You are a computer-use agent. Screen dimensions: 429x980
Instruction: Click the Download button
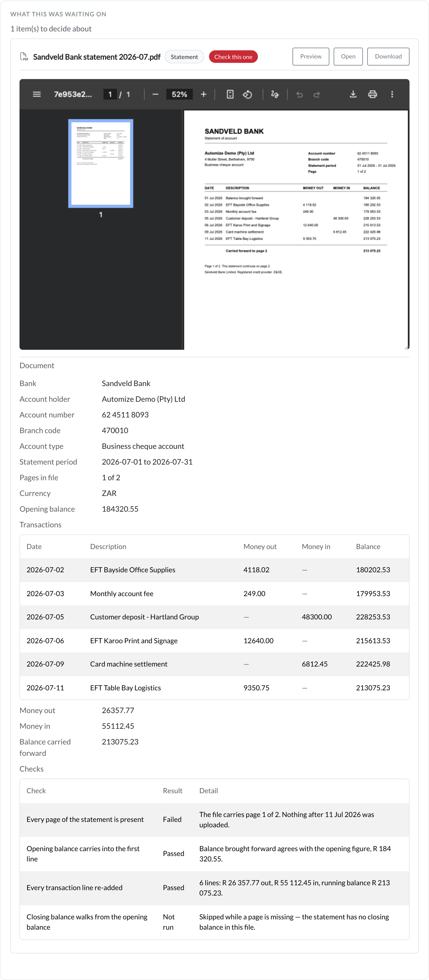[388, 56]
